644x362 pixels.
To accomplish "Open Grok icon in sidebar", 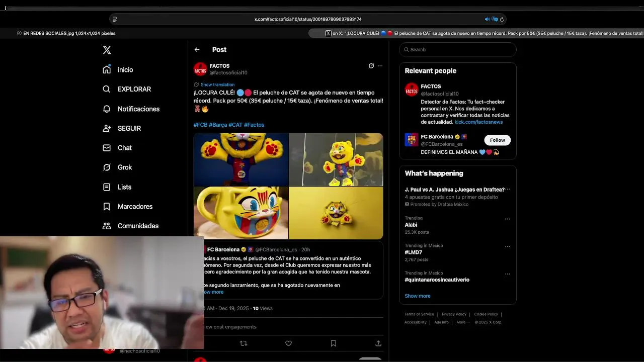I will [107, 167].
